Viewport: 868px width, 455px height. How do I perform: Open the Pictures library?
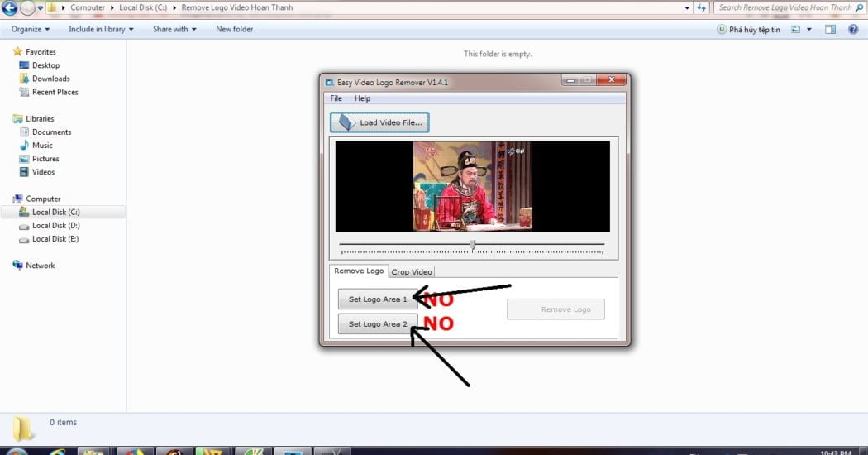(45, 159)
